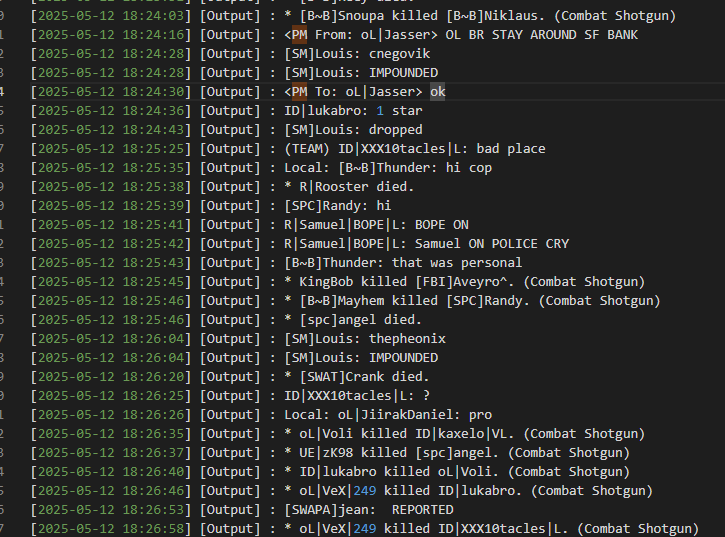This screenshot has height=537, width=725.
Task: Select '[SWAPA]jean: REPORTED' line
Action: [x=242, y=509]
